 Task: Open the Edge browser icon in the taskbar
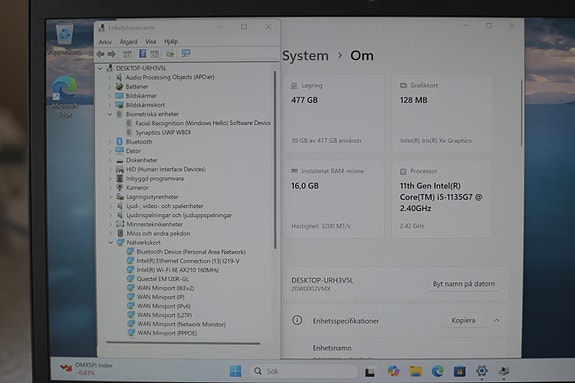(437, 371)
